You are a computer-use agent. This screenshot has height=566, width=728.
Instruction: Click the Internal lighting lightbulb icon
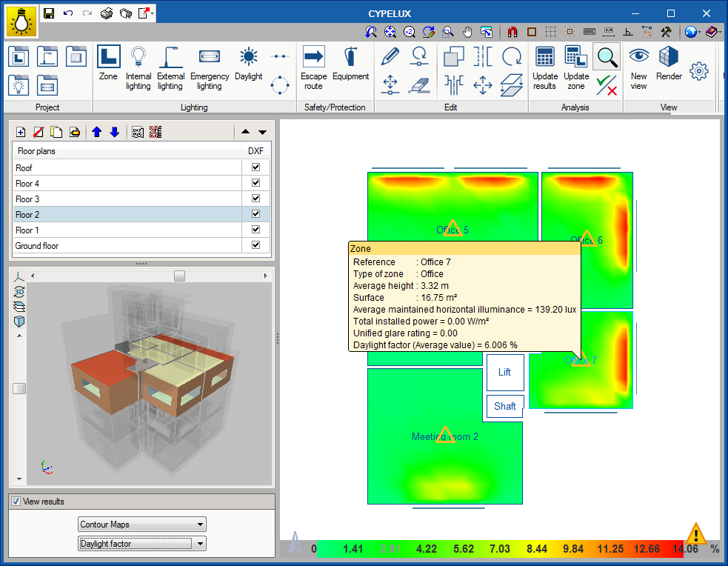(x=138, y=66)
